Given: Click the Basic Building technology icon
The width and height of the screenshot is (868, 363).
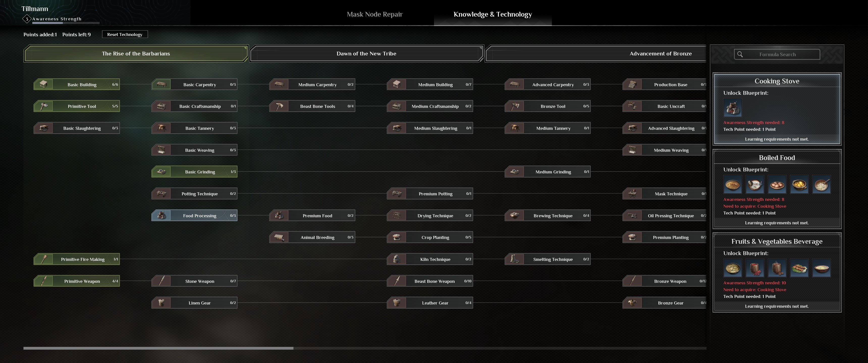Looking at the screenshot, I should [x=43, y=85].
